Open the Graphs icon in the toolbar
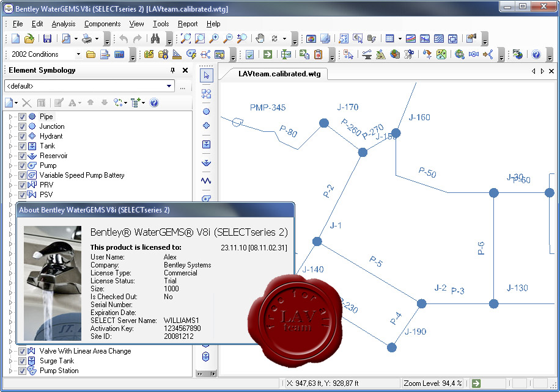Screen dimensions: 560x392 click(x=411, y=38)
